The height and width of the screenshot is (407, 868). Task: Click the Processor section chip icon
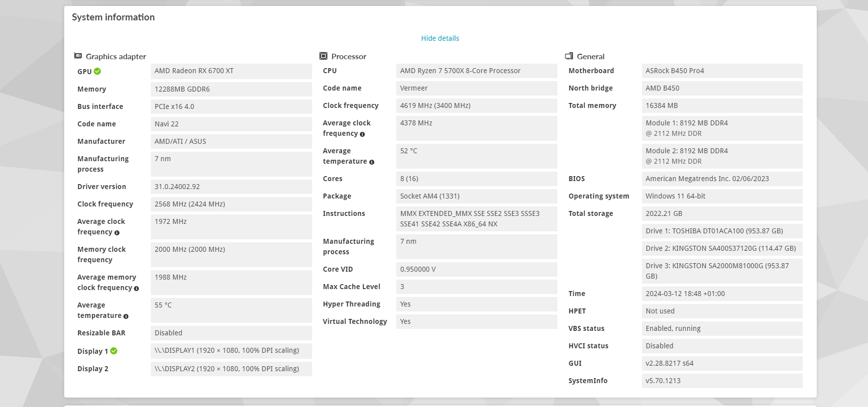click(324, 56)
